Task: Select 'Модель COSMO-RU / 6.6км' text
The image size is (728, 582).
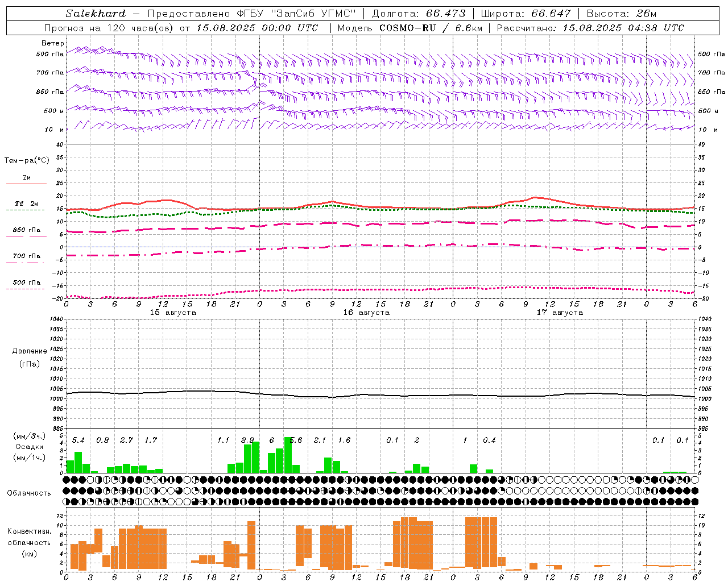Action: pyautogui.click(x=410, y=28)
